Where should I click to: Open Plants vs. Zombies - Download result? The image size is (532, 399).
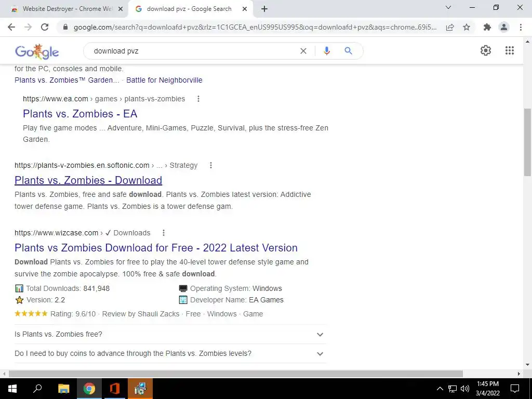click(x=88, y=180)
